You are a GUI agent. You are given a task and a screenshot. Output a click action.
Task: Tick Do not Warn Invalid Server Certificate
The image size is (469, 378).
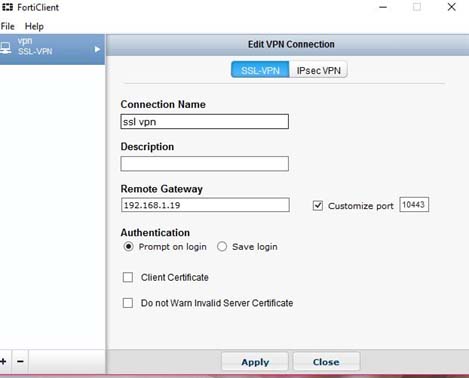tap(128, 303)
